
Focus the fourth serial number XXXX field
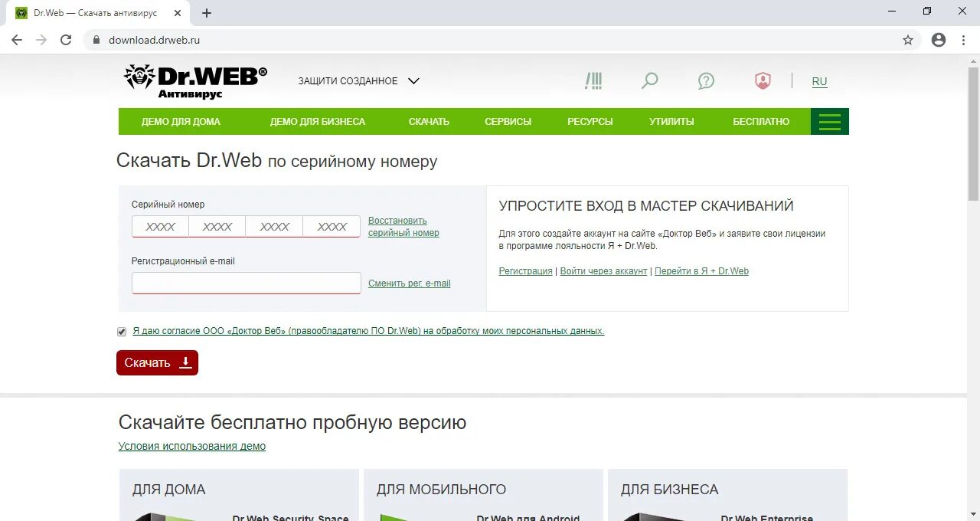tap(332, 227)
